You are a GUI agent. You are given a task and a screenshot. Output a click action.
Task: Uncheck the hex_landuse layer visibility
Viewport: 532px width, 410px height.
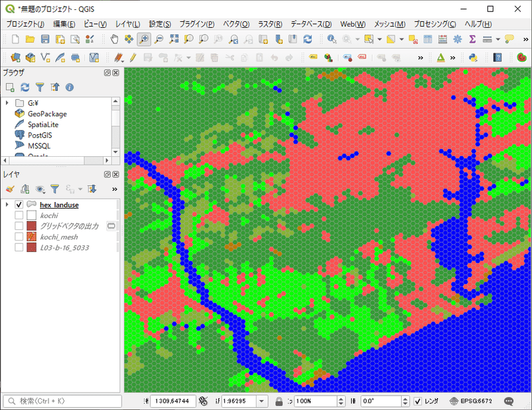tap(19, 205)
